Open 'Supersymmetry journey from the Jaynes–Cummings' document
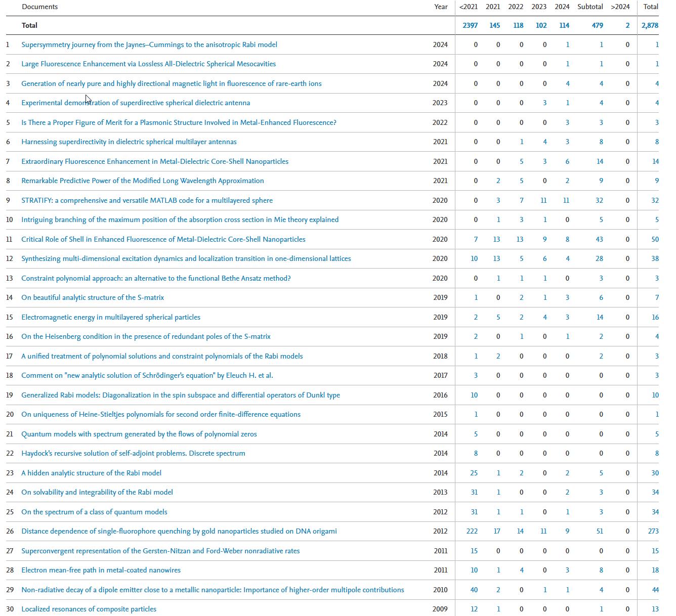The height and width of the screenshot is (616, 676). (149, 45)
